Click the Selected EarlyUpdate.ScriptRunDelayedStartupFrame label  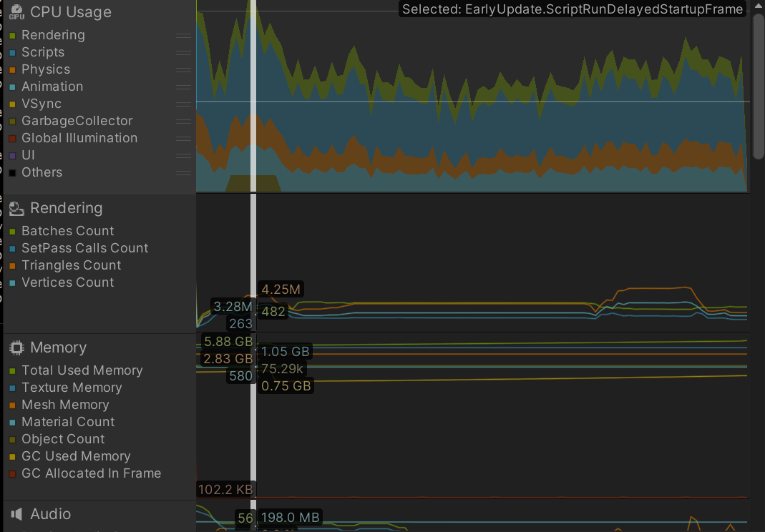pos(572,9)
